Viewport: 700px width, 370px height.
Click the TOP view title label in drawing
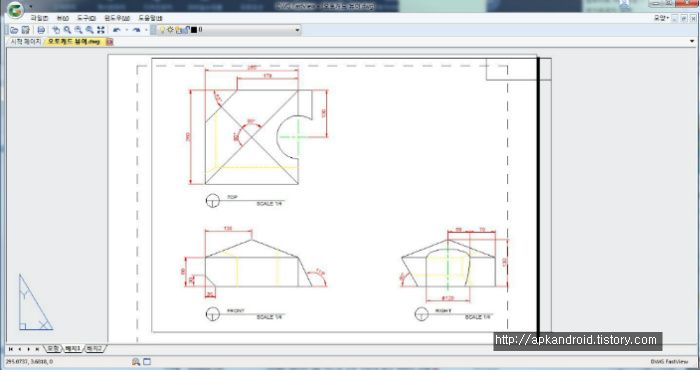[x=232, y=197]
